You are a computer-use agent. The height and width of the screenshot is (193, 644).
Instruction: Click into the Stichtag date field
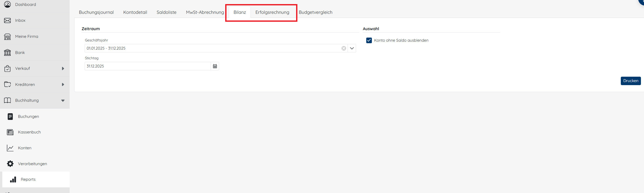tap(147, 66)
